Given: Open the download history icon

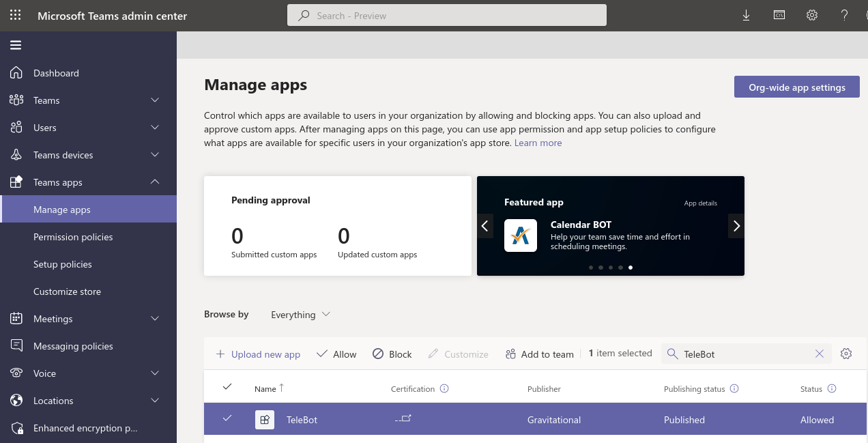Looking at the screenshot, I should click(x=746, y=15).
